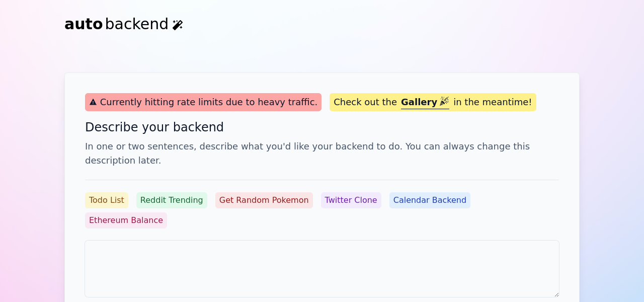Click the "backend" word in the logo
644x302 pixels.
[x=136, y=24]
